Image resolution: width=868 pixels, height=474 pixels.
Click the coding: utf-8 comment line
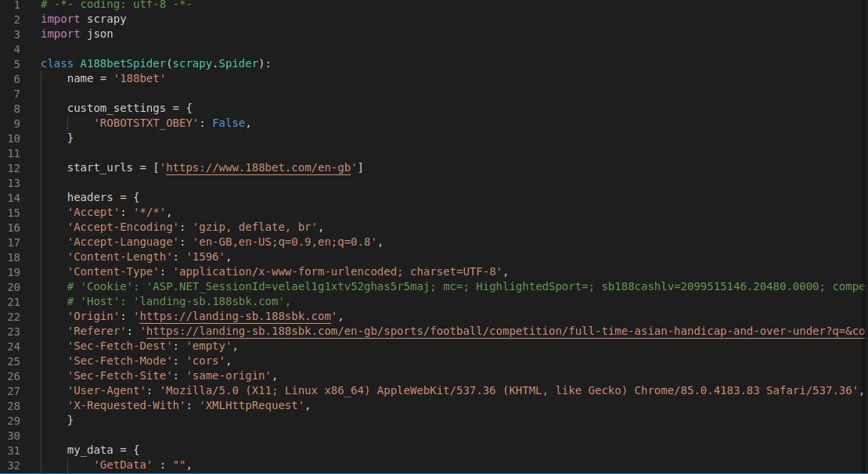[x=117, y=5]
